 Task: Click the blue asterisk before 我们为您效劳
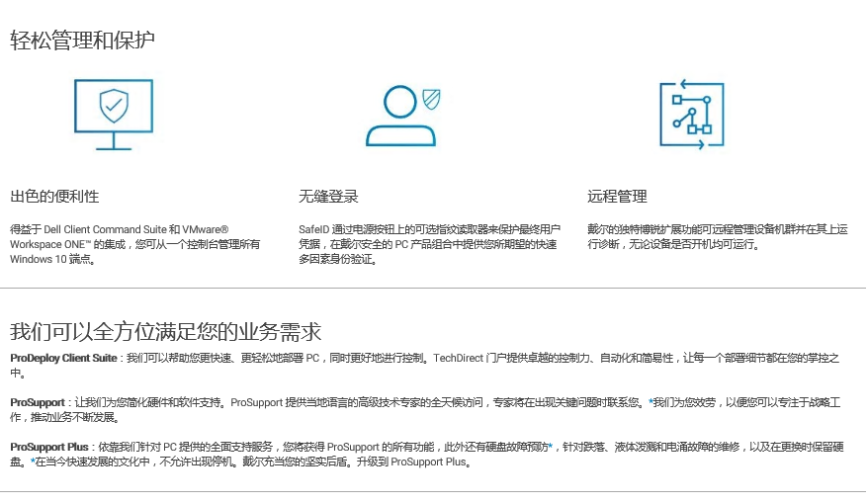point(651,403)
